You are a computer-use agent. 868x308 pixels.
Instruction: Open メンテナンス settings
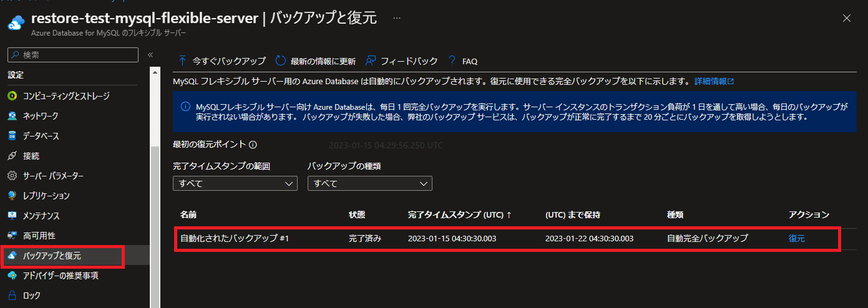tap(41, 216)
